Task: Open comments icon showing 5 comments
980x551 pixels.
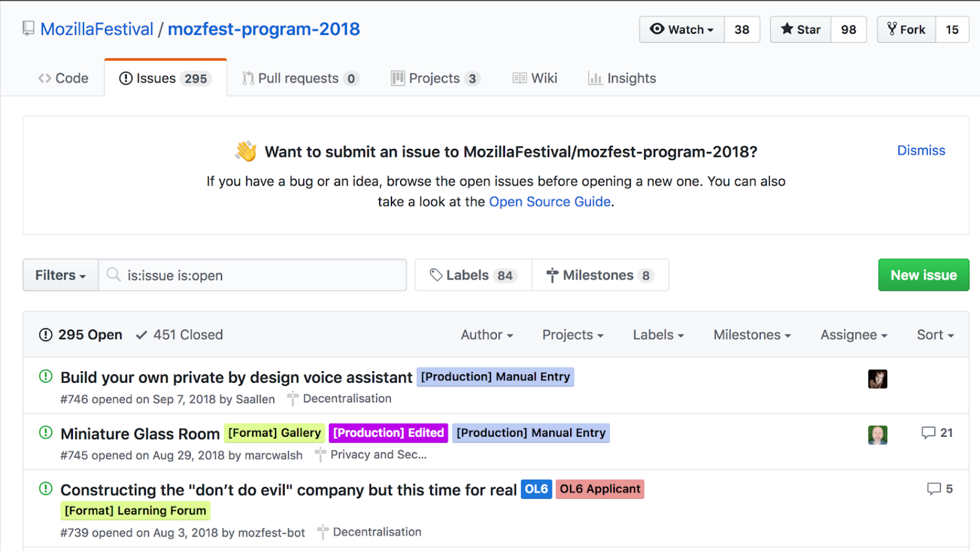Action: pyautogui.click(x=934, y=489)
